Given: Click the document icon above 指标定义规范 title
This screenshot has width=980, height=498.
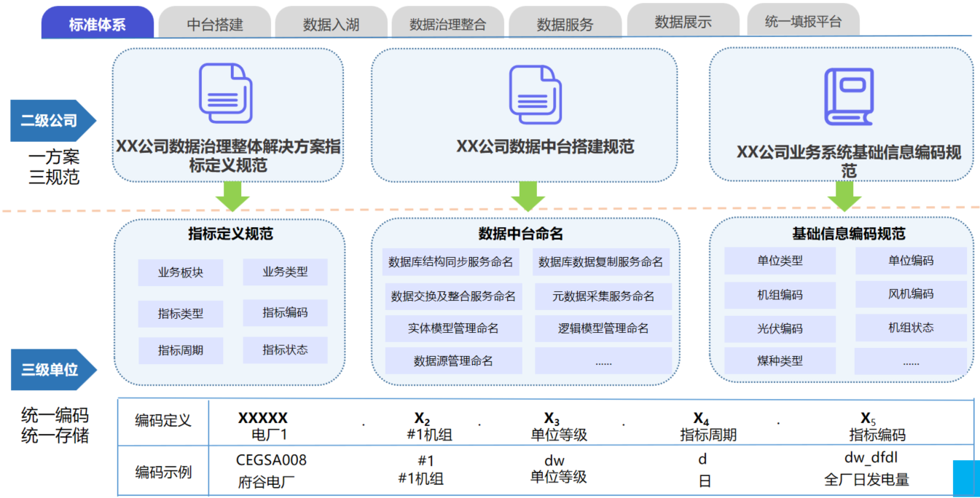Looking at the screenshot, I should click(x=225, y=93).
